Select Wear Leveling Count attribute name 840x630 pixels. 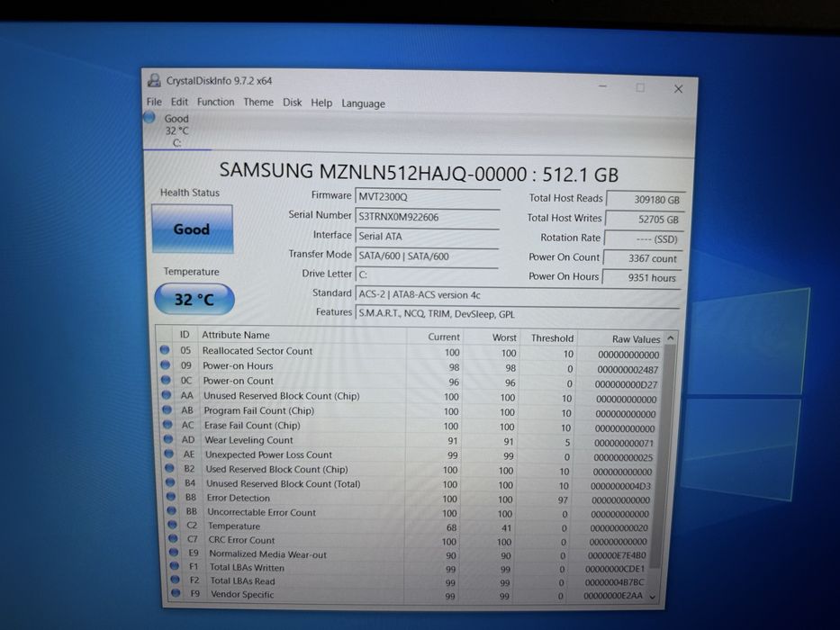coord(248,440)
